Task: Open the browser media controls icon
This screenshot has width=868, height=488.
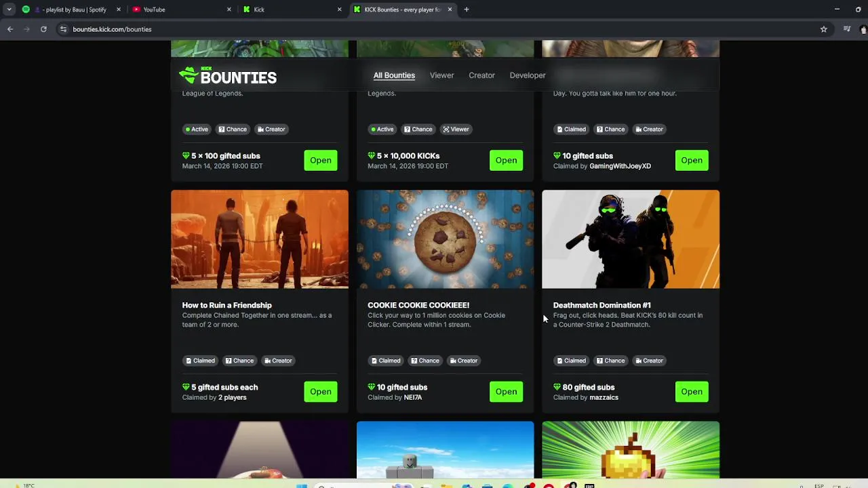Action: pos(847,29)
